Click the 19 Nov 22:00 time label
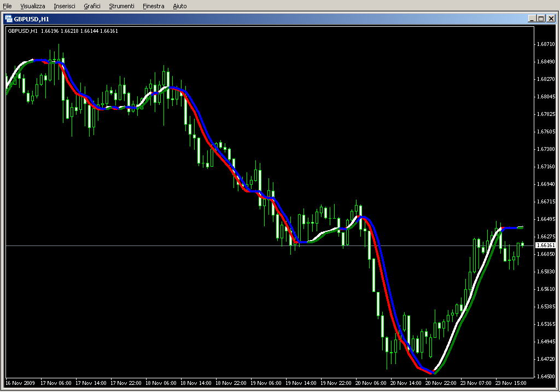The height and width of the screenshot is (392, 560). [x=336, y=383]
